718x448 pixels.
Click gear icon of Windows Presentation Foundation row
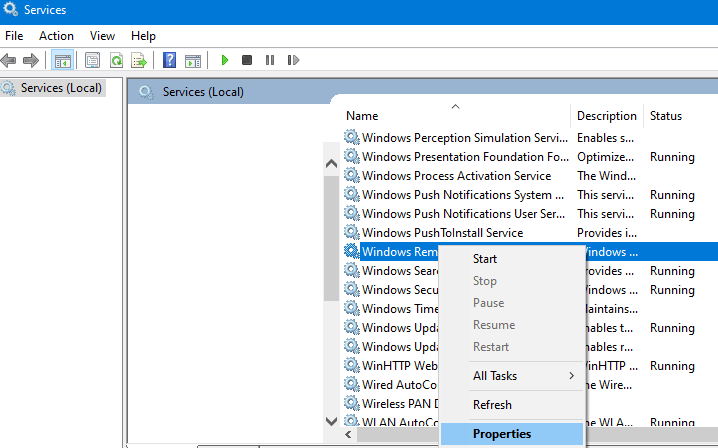[352, 156]
